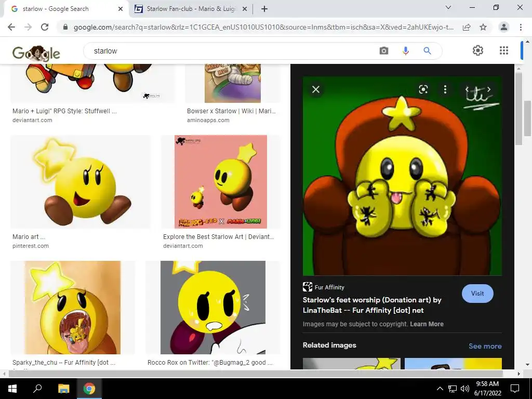Close the starlow Google Search tab
This screenshot has width=532, height=399.
[121, 9]
